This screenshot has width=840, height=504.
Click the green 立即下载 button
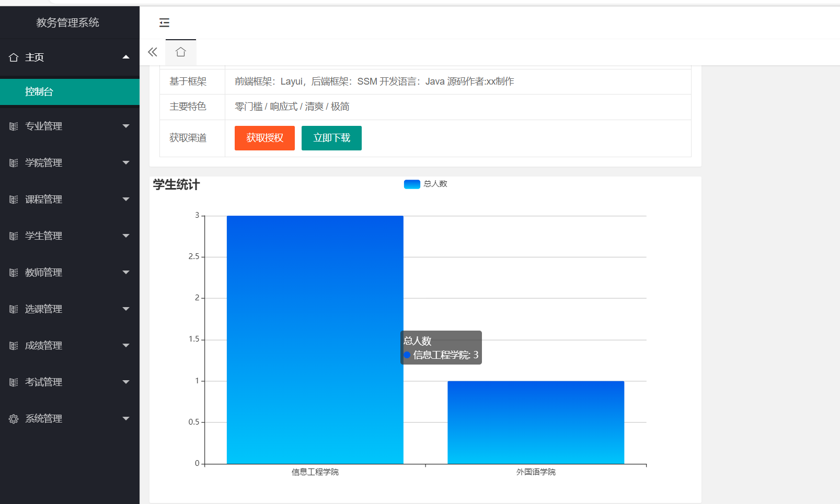click(x=331, y=138)
